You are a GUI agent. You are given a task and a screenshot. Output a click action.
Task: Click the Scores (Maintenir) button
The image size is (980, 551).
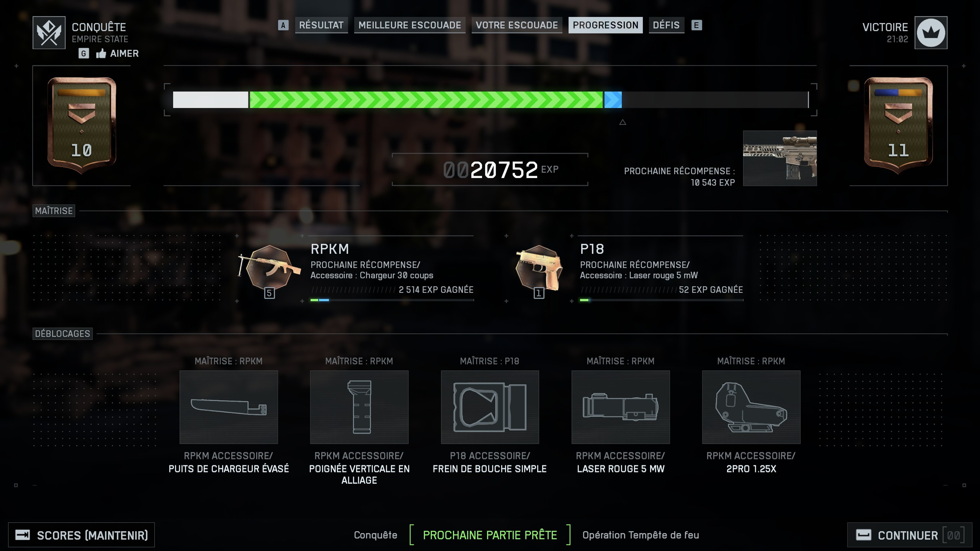pyautogui.click(x=81, y=535)
